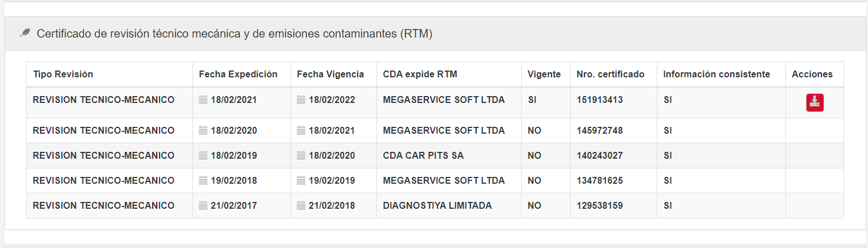Click the red download certificate button
Screen dimensions: 868x248
814,102
